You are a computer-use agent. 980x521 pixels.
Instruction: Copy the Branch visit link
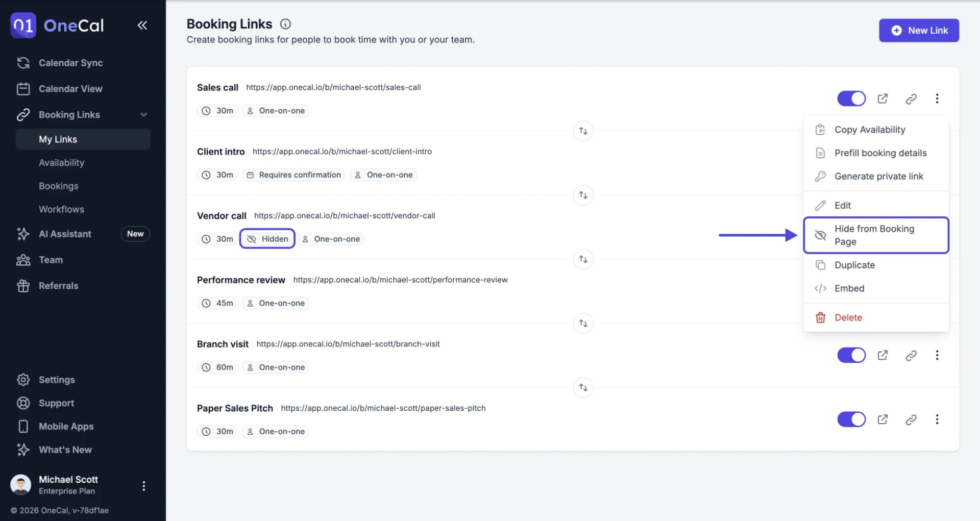(911, 356)
